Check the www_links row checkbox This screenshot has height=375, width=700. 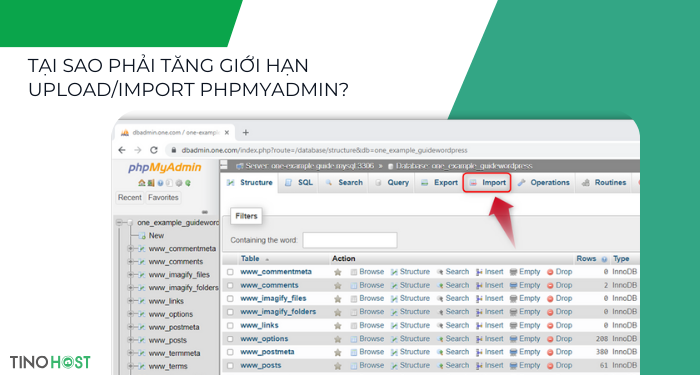tap(230, 325)
